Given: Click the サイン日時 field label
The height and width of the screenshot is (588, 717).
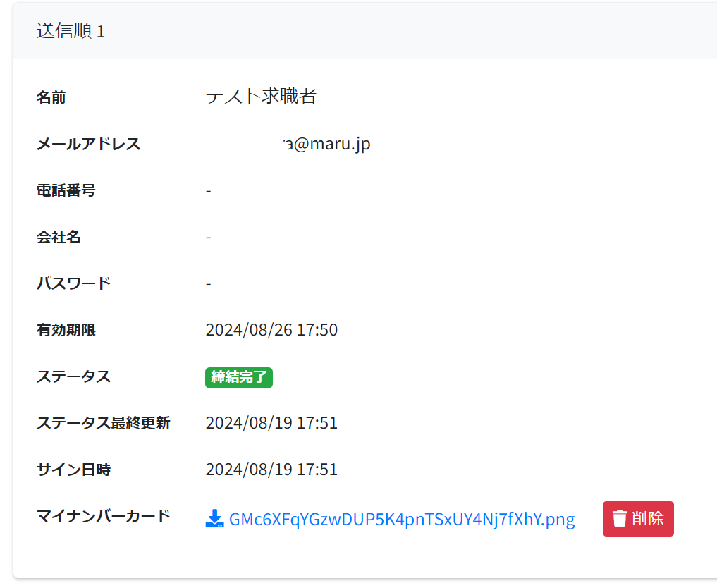Looking at the screenshot, I should pos(74,470).
